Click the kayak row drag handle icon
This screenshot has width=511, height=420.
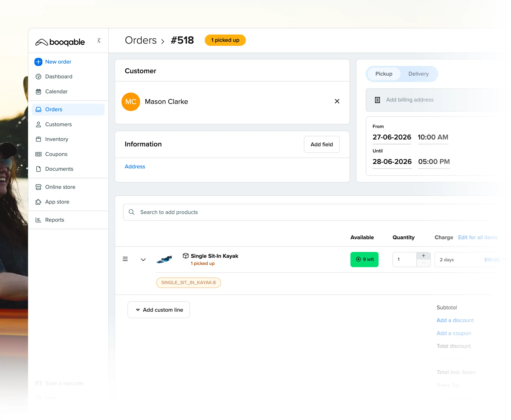coord(125,259)
